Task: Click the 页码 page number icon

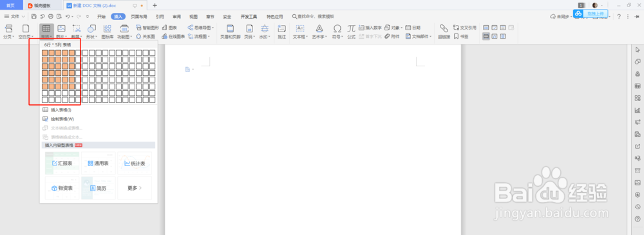Action: click(x=249, y=28)
